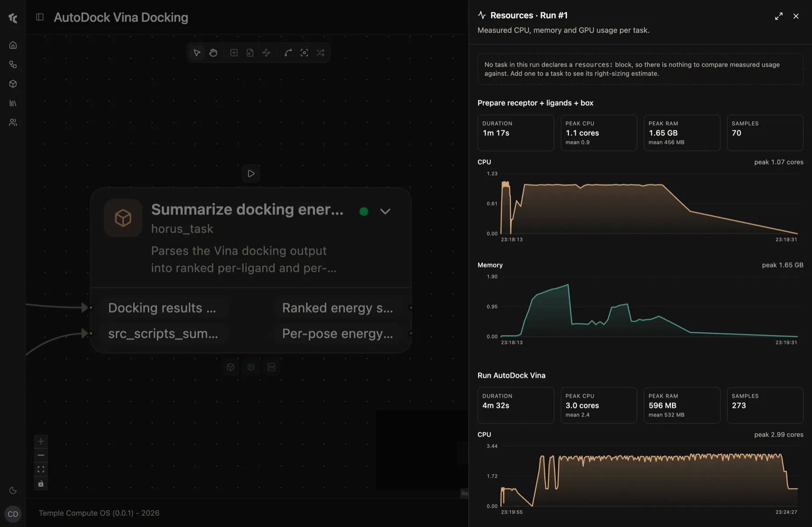This screenshot has height=527, width=812.
Task: Open the workflows icon in sidebar
Action: [x=13, y=64]
